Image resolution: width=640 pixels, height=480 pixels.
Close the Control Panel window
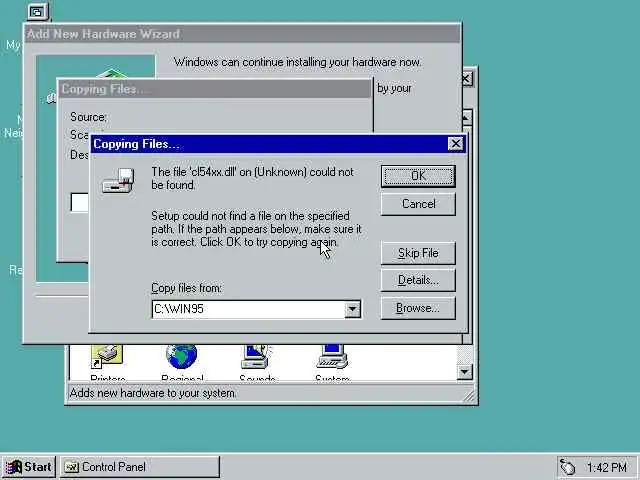467,79
